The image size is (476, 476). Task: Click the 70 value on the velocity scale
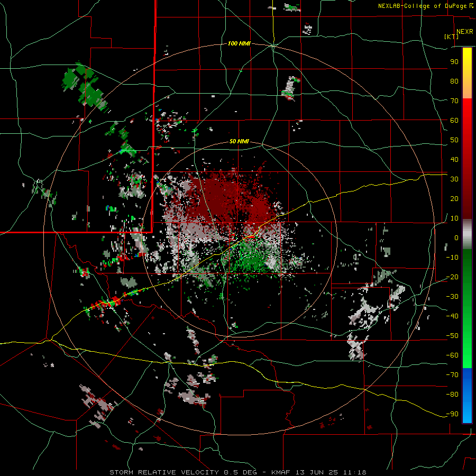tap(454, 101)
